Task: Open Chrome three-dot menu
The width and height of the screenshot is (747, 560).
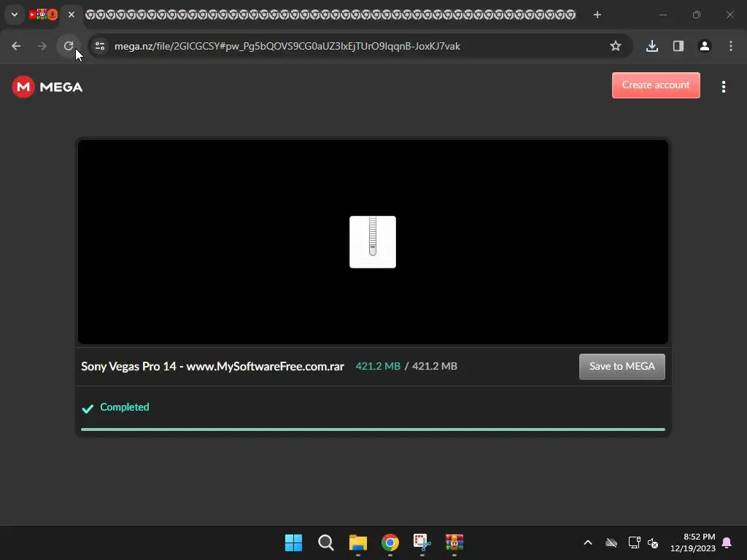Action: [x=731, y=46]
